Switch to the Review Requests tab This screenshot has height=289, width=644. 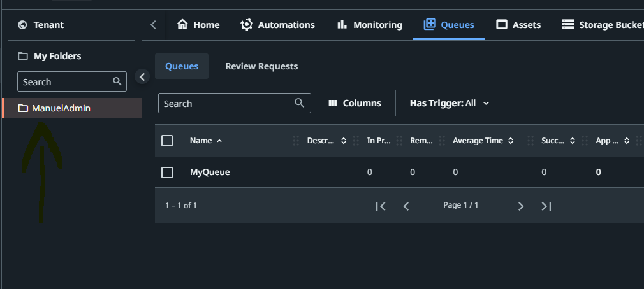[x=261, y=66]
